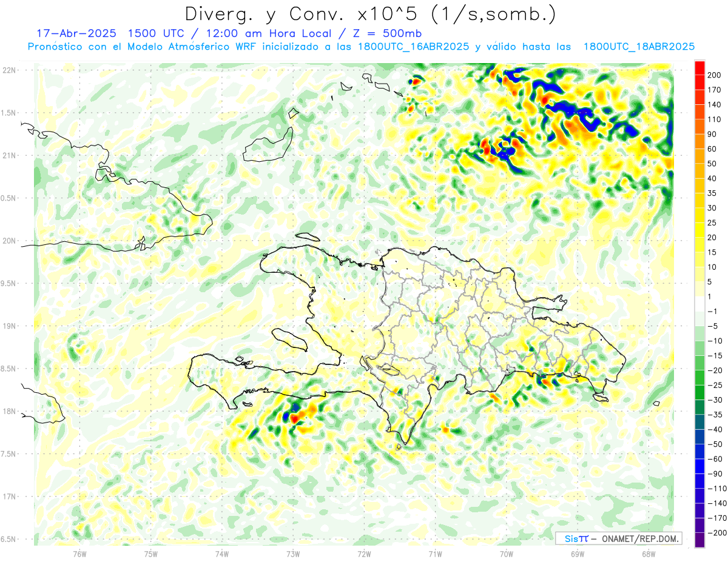The image size is (728, 562).
Task: Click the '-10' color scale value
Action: [716, 341]
